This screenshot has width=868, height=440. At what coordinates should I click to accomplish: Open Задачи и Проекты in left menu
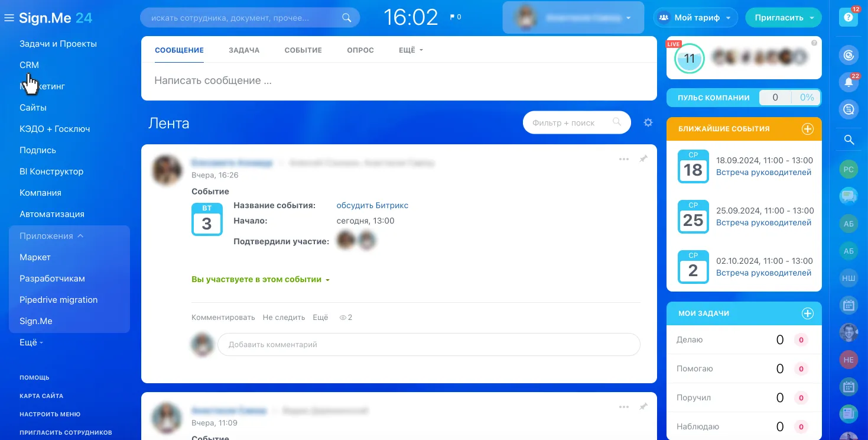58,44
